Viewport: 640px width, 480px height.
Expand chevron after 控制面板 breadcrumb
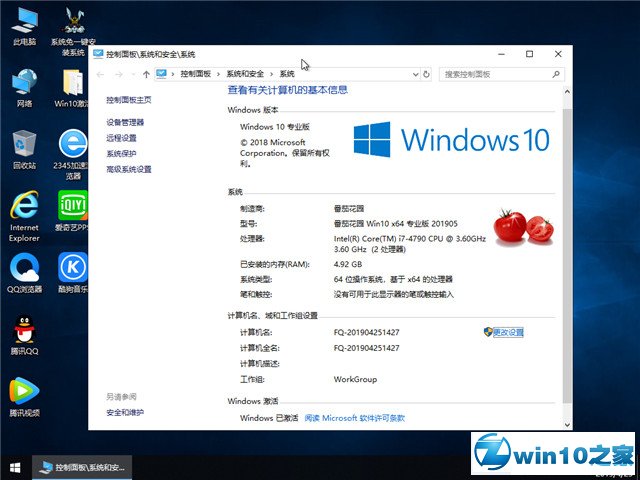click(218, 74)
